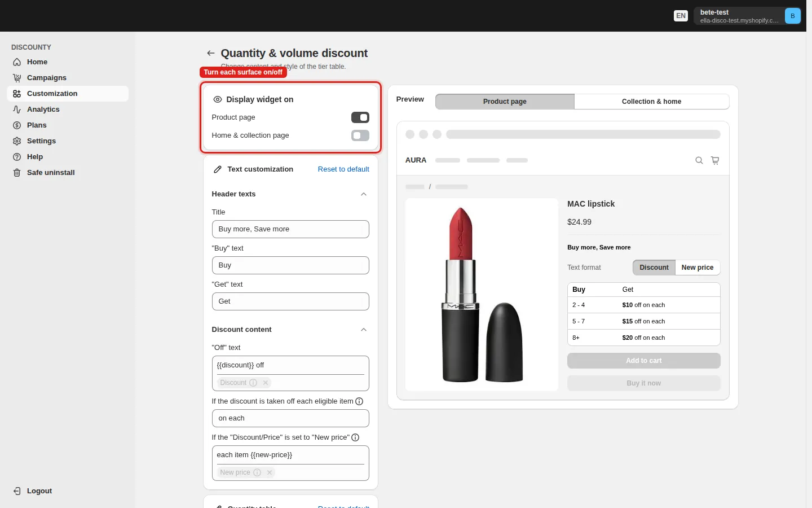Open the EN language selector
The image size is (812, 508).
[681, 16]
